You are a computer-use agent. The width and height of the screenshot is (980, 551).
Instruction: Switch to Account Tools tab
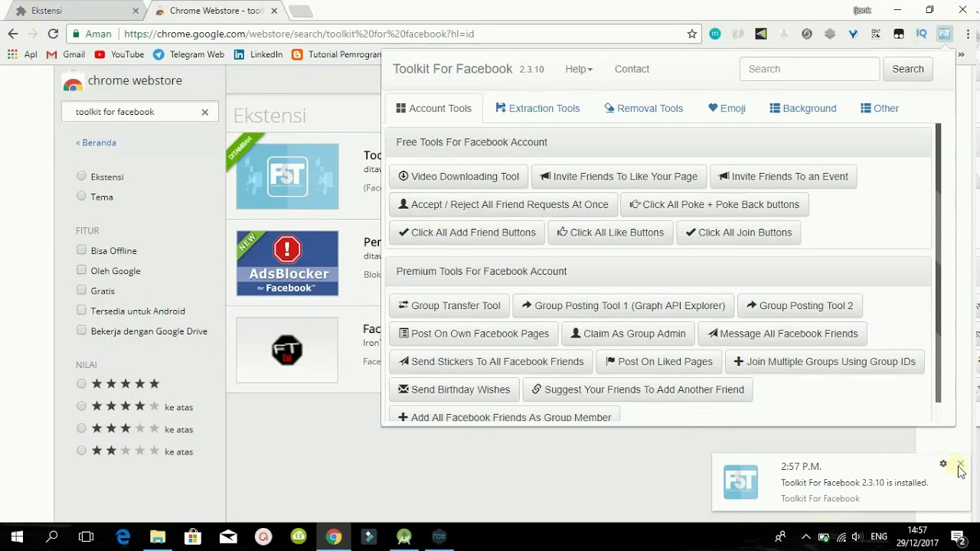click(433, 109)
